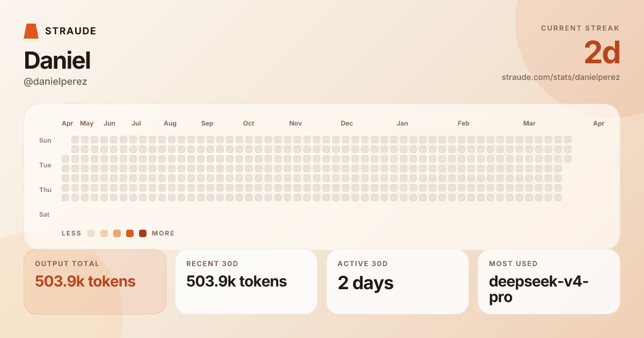Select the Daniel profile name heading
Screen dimensions: 644x338
57,61
